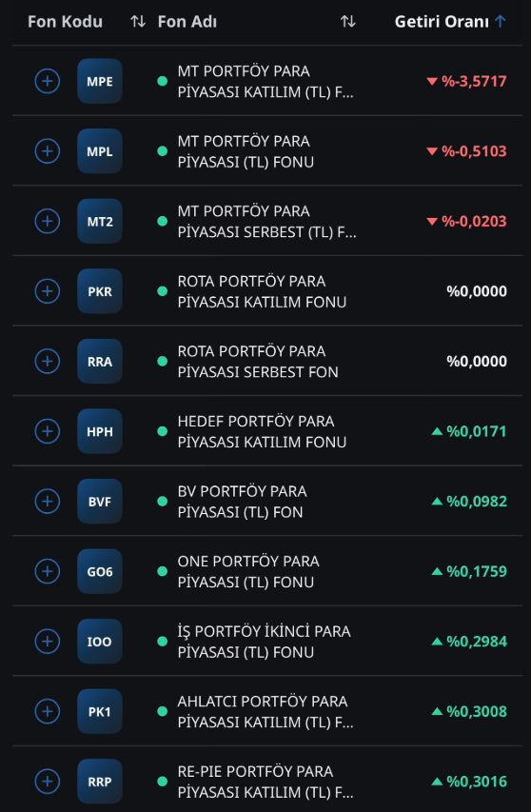Add RRP fund using plus icon

(47, 781)
